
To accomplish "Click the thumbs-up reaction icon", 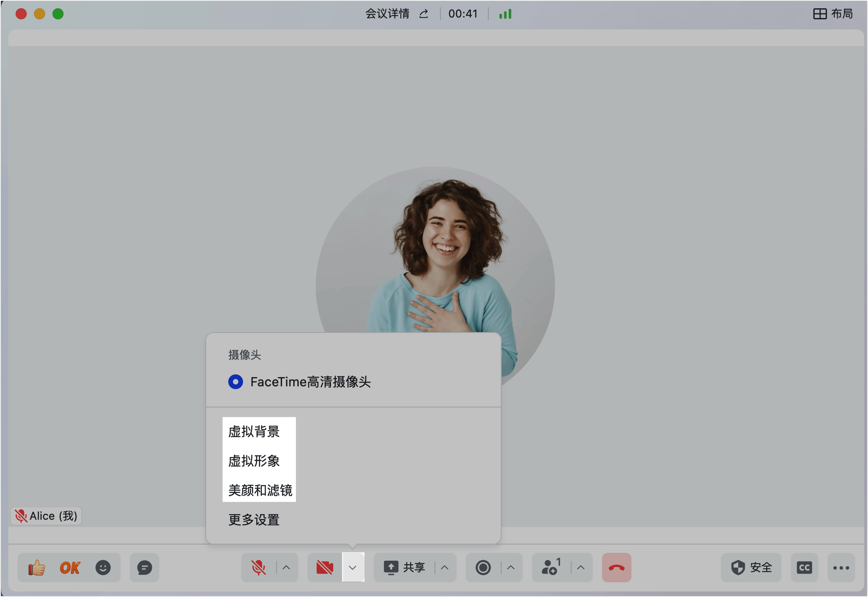I will pyautogui.click(x=36, y=568).
